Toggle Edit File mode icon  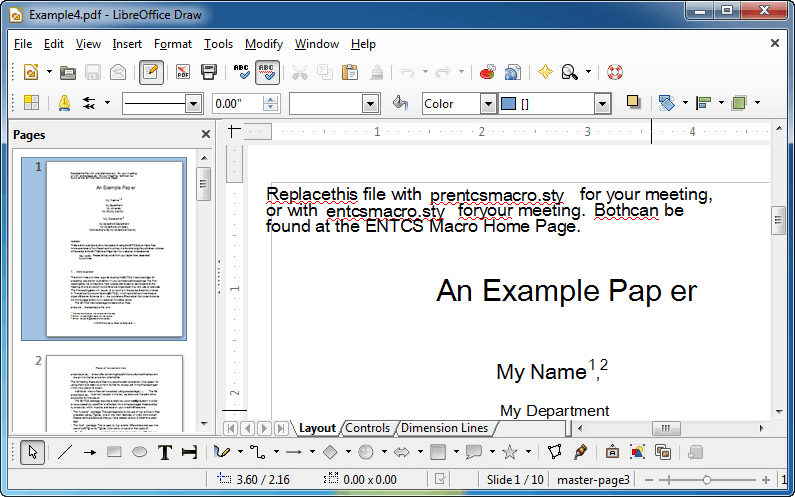point(151,72)
